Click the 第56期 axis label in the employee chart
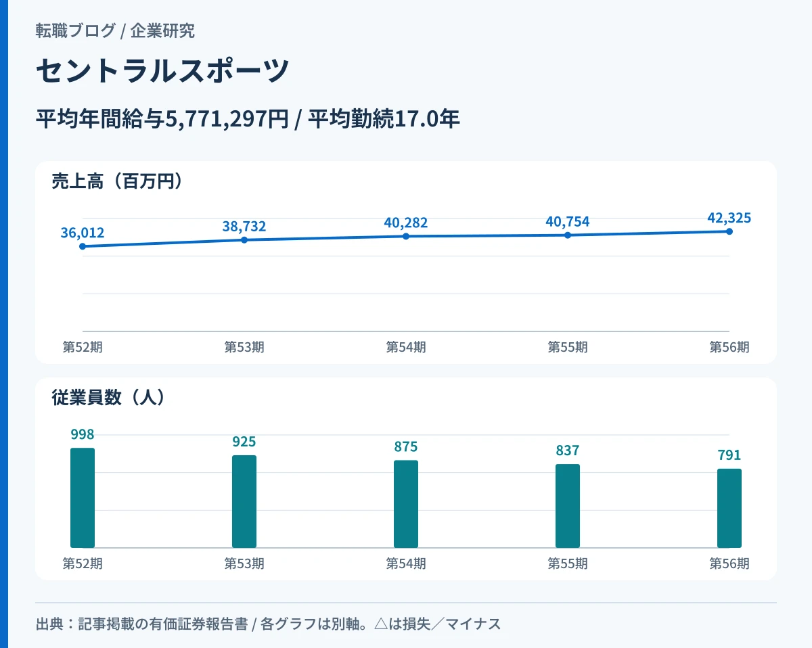Image resolution: width=812 pixels, height=648 pixels. click(x=729, y=564)
